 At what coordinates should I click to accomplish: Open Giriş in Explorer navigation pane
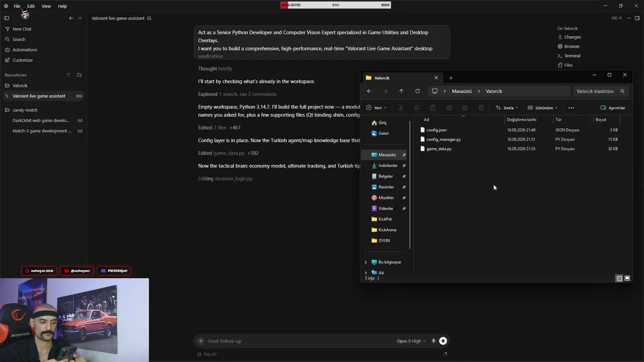(x=382, y=123)
